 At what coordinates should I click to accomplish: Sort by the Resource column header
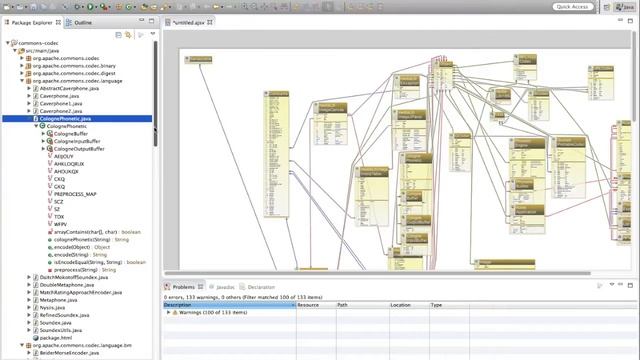tap(316, 305)
